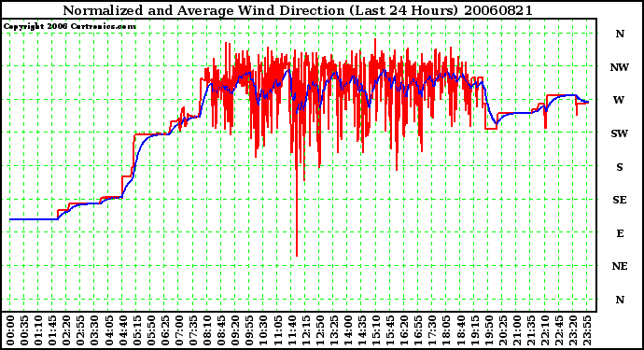Click the '21:35' time axis label
Viewport: 644px width, 350px height.
click(x=531, y=330)
